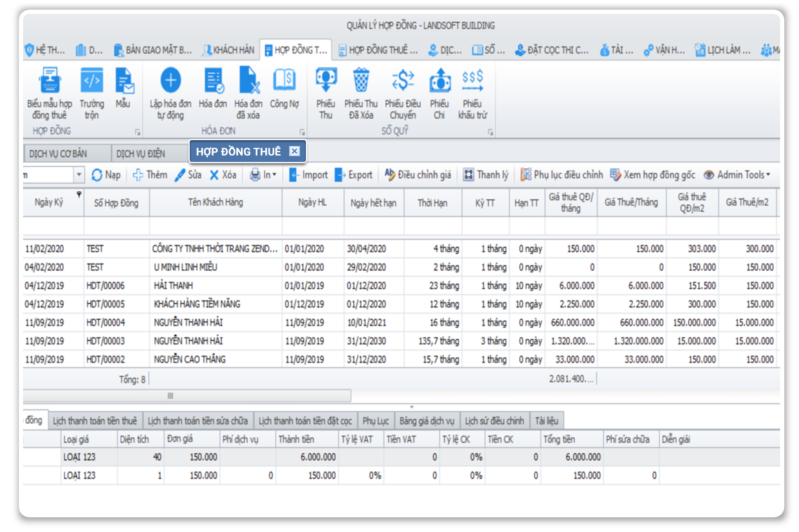Screen dimensions: 799x532
Task: Open Lập hóa đơn tự động
Action: coord(170,92)
